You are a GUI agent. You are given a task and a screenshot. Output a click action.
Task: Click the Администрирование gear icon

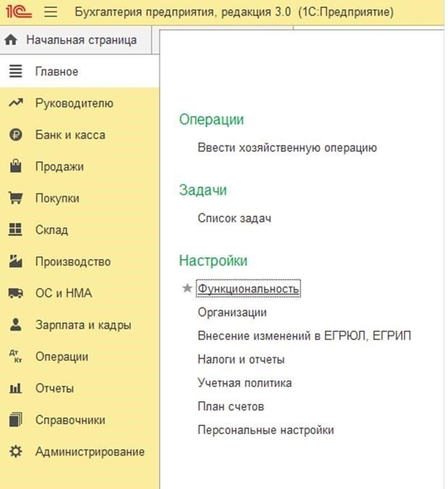click(x=16, y=452)
